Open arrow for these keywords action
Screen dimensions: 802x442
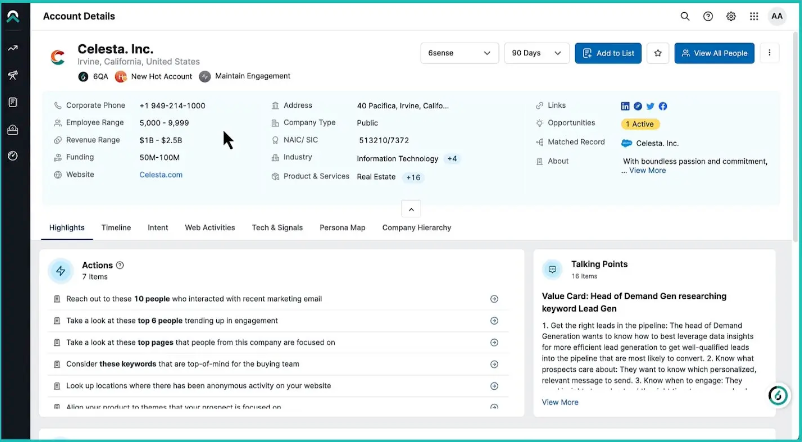pos(494,364)
